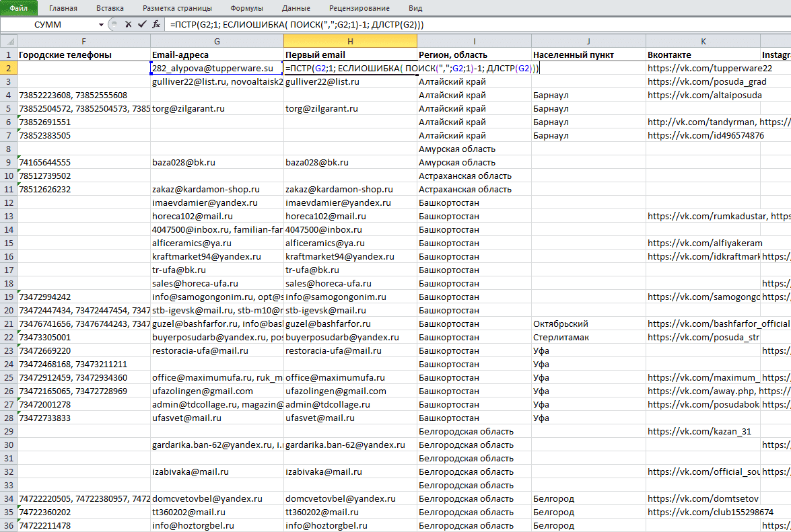Select the gulliver22@list.ru cell in Первый email

[350, 81]
